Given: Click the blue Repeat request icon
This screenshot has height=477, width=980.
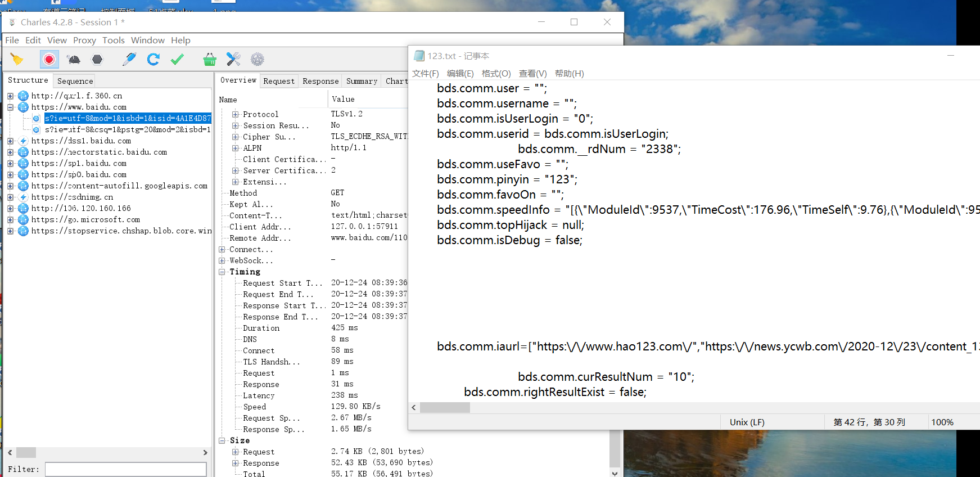Looking at the screenshot, I should (153, 59).
